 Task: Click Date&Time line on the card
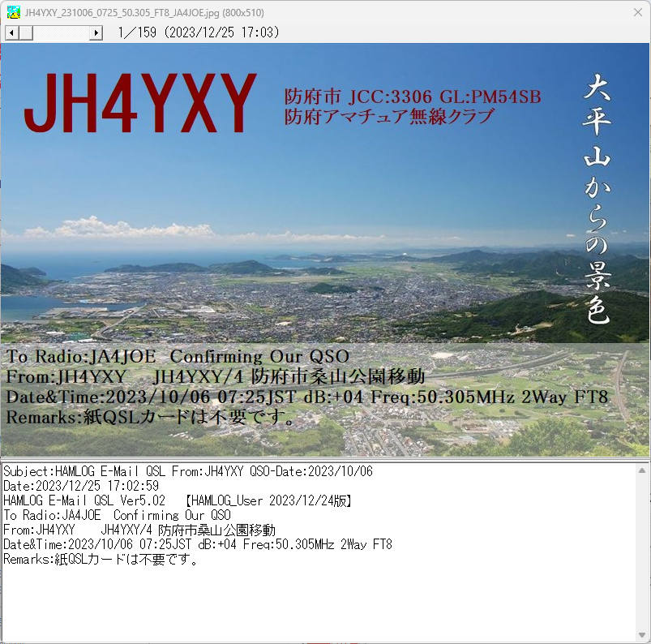pos(306,397)
